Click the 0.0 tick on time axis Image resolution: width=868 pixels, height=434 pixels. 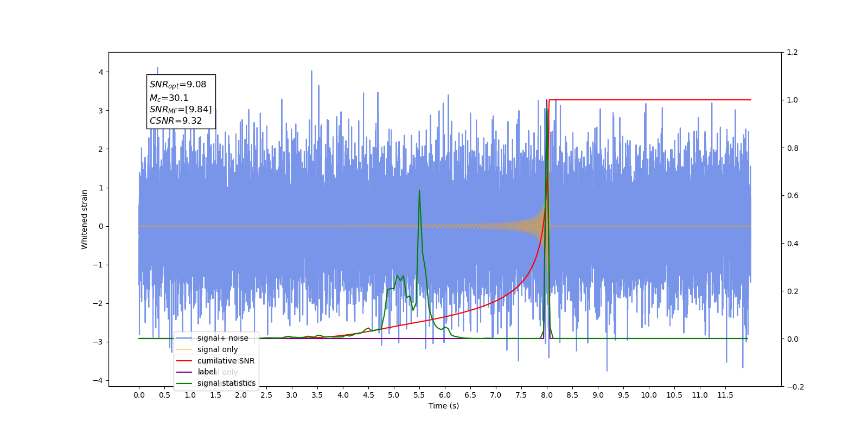coord(139,395)
